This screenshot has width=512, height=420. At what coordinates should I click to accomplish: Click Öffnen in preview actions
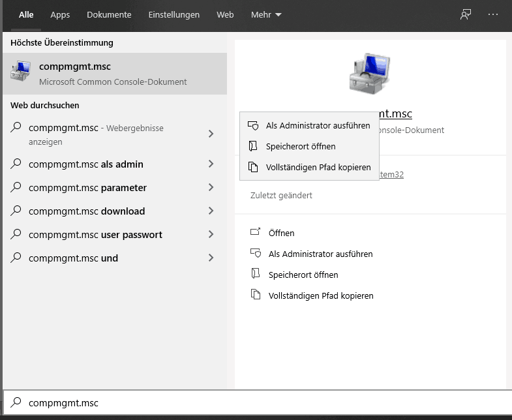pyautogui.click(x=281, y=233)
